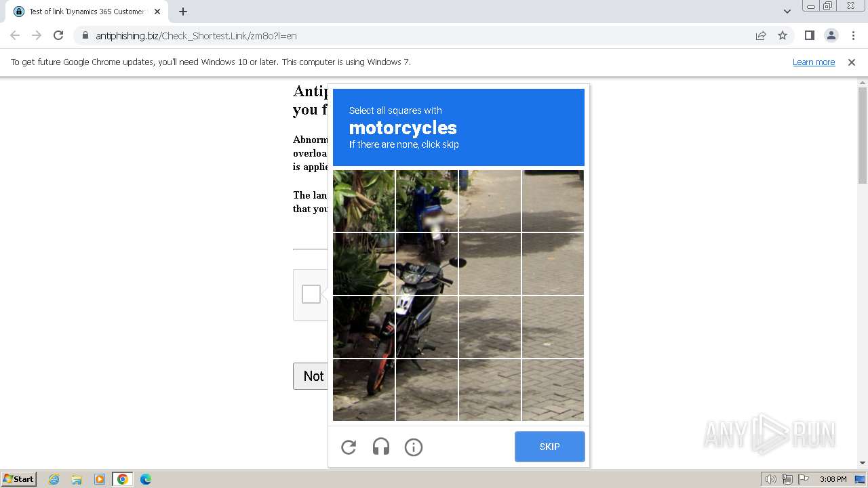Open Windows Explorer folder taskbar icon
Viewport: 868px width, 488px height.
pyautogui.click(x=77, y=479)
